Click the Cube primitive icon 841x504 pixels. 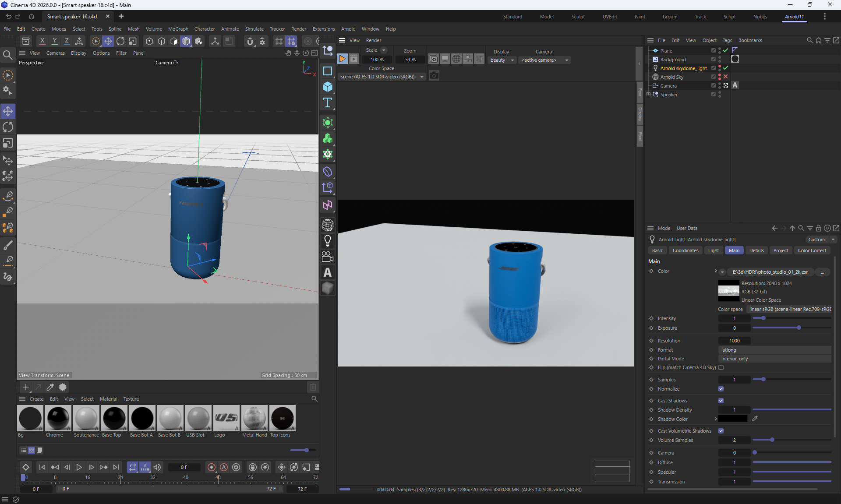coord(328,87)
